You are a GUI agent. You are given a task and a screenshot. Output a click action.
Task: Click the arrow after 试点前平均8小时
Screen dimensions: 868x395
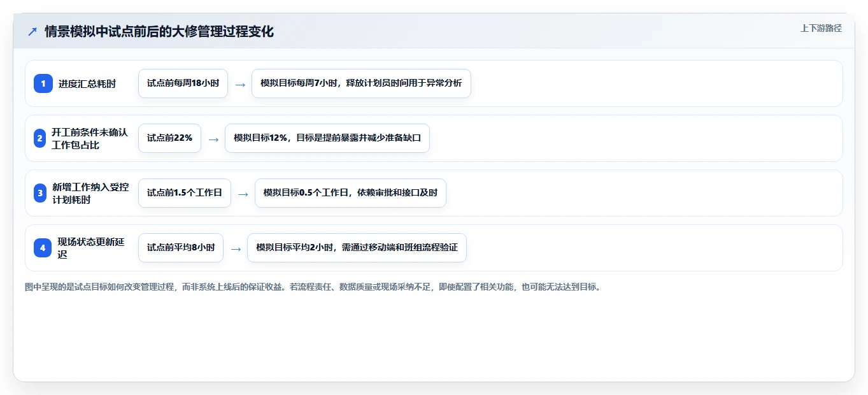[235, 248]
